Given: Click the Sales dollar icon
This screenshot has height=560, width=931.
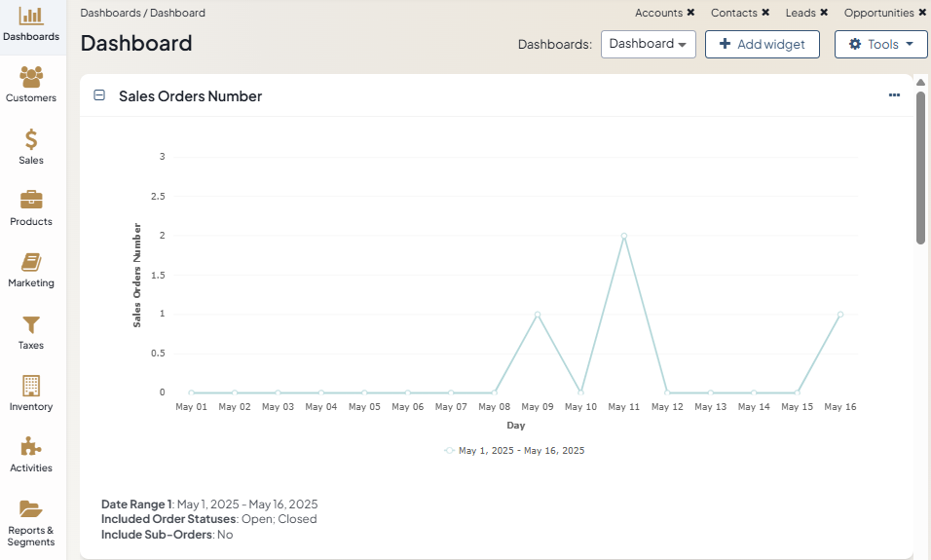Looking at the screenshot, I should coord(31,139).
